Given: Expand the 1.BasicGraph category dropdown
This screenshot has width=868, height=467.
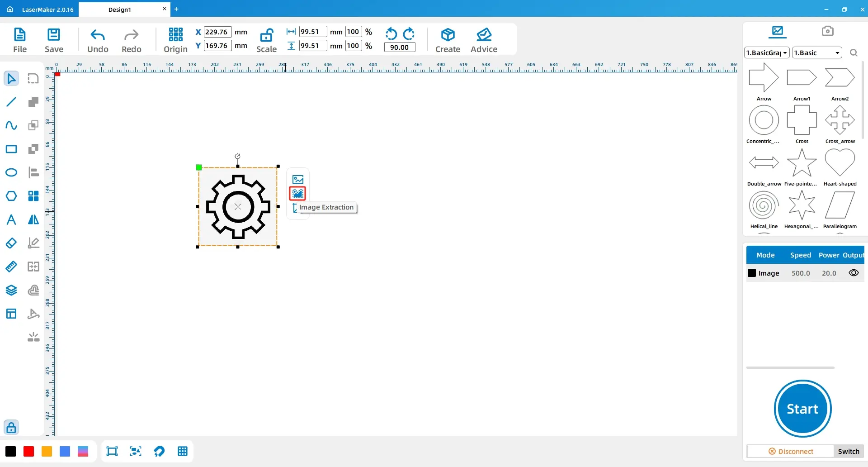Looking at the screenshot, I should tap(767, 53).
